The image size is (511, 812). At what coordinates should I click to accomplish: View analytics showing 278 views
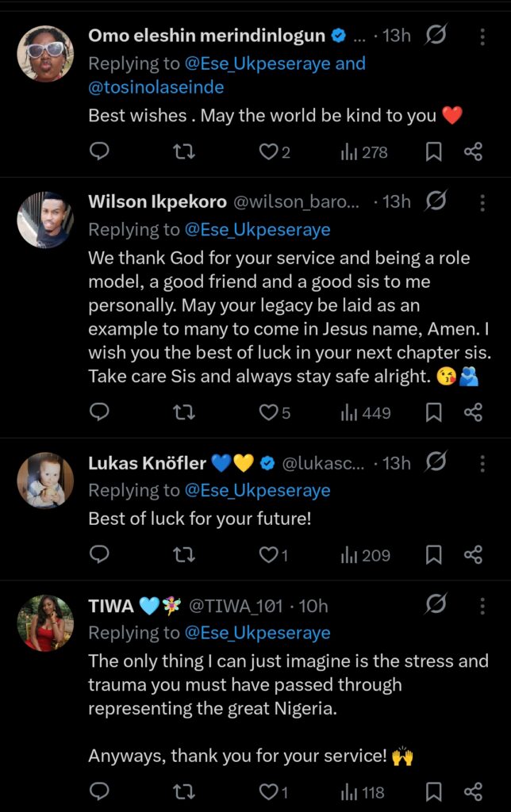coord(364,151)
